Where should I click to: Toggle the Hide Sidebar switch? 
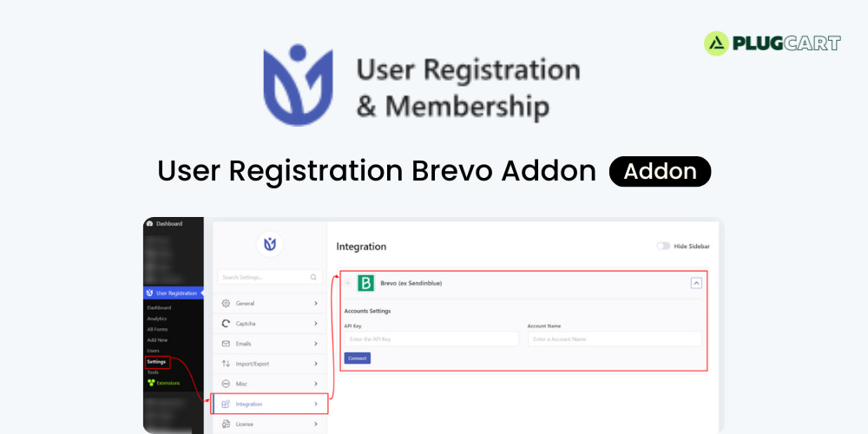pyautogui.click(x=664, y=247)
